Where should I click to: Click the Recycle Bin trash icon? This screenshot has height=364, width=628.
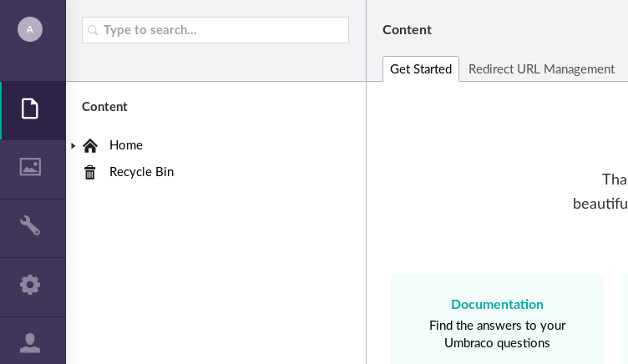pyautogui.click(x=90, y=172)
